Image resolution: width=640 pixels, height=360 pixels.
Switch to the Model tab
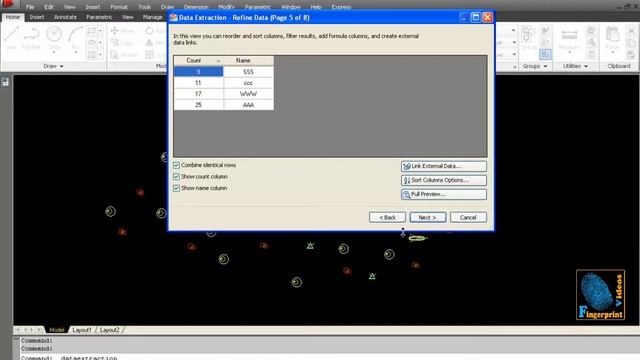(x=57, y=330)
